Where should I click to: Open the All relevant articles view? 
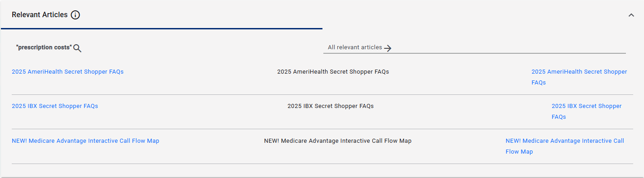pos(355,47)
